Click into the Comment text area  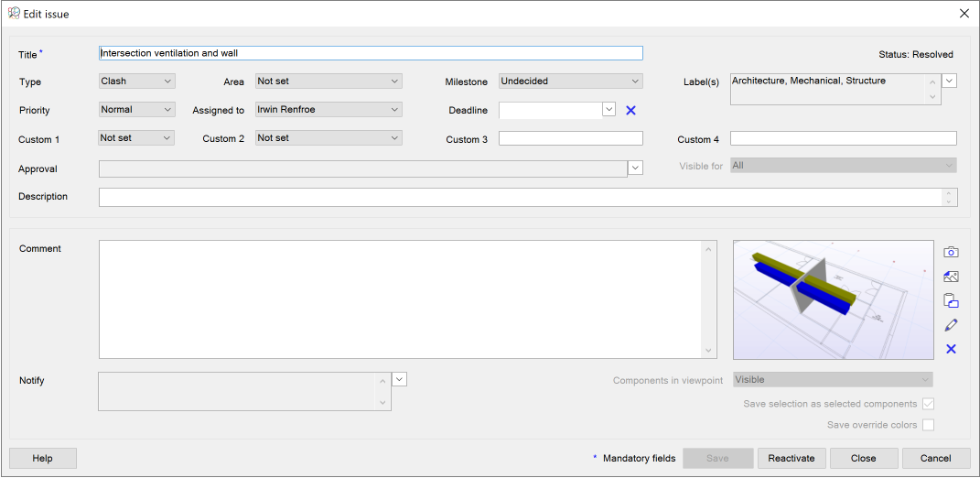pos(407,299)
